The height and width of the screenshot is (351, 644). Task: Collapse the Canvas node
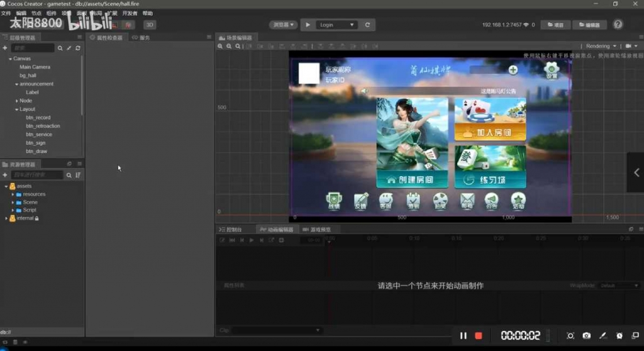10,58
